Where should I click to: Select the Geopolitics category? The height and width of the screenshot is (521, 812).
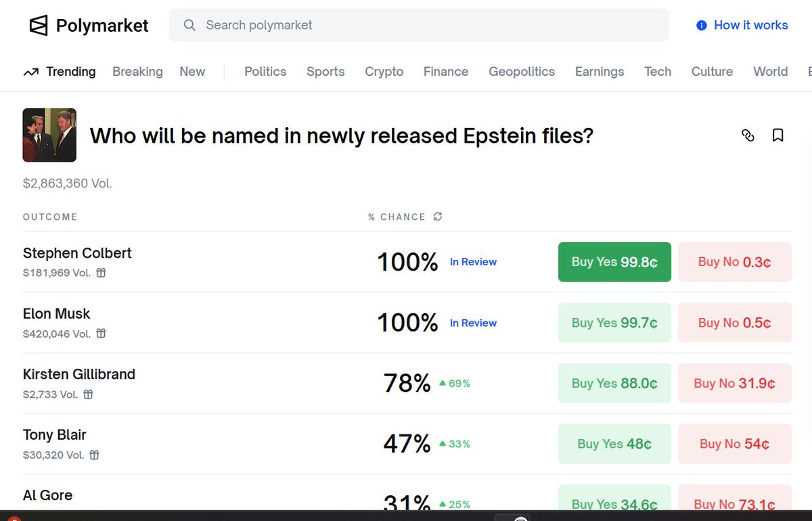pyautogui.click(x=522, y=72)
